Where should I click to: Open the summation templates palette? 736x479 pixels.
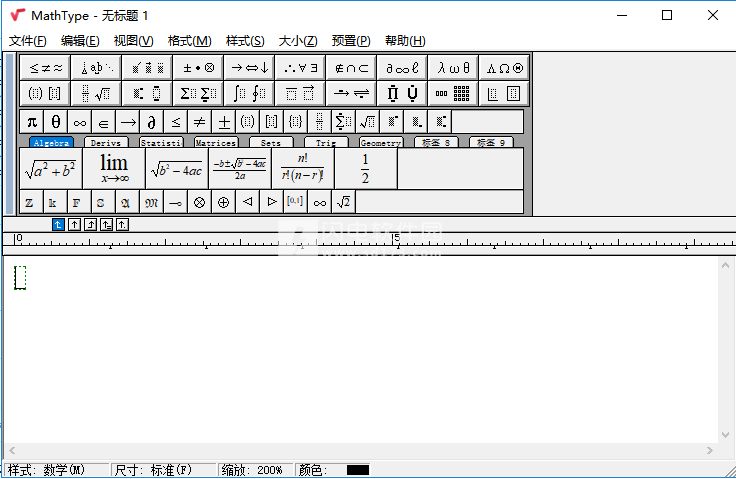[x=199, y=93]
